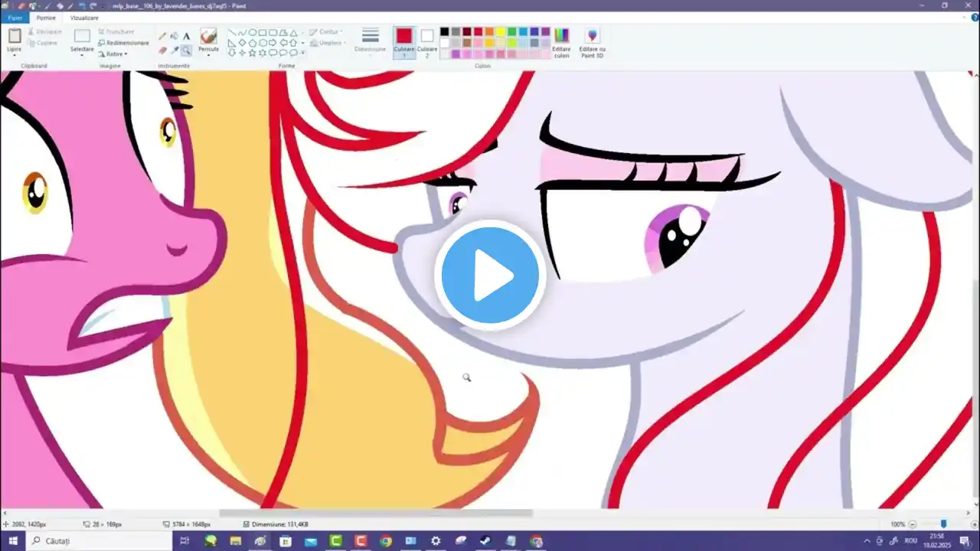
Task: Open Windows Start menu
Action: click(13, 541)
